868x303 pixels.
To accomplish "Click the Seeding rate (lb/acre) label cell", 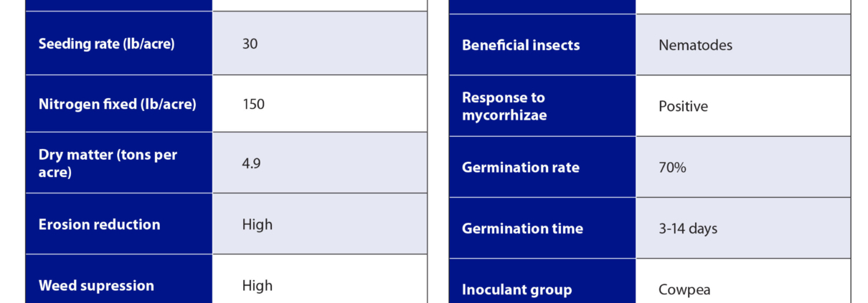I will [106, 44].
